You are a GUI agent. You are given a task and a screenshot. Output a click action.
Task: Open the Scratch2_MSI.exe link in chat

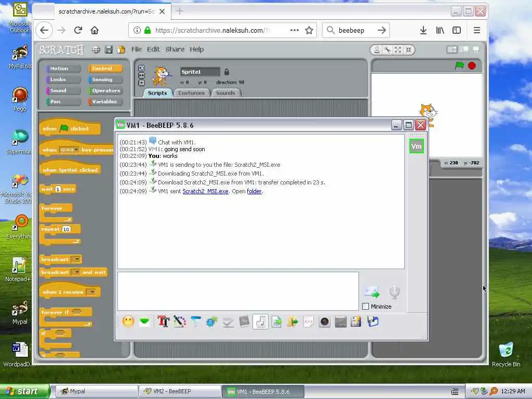205,191
